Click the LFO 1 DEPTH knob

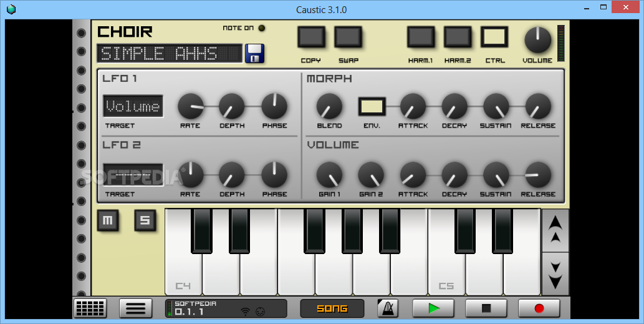click(x=232, y=106)
